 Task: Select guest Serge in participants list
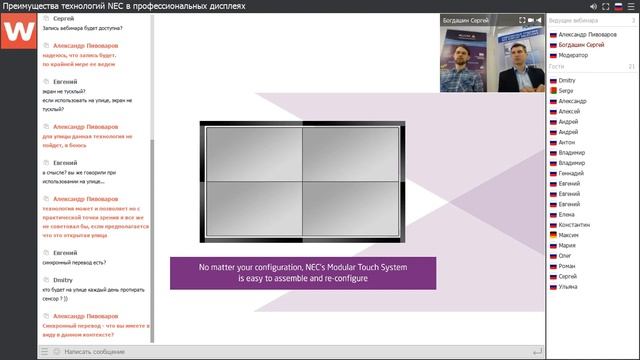point(566,91)
